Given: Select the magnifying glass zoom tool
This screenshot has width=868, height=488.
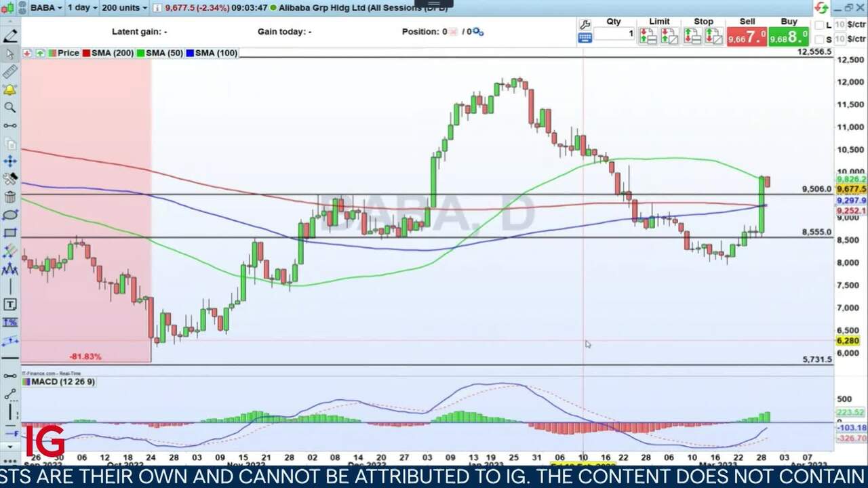Looking at the screenshot, I should coord(10,107).
